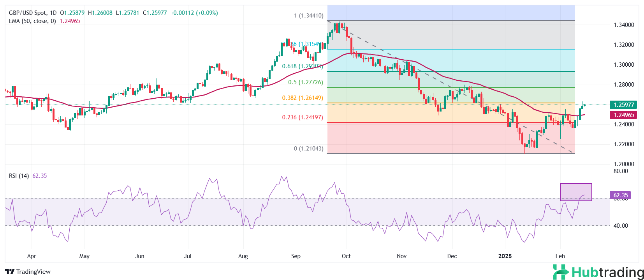
Task: Click the 2025 marker on time axis
Action: [x=505, y=256]
